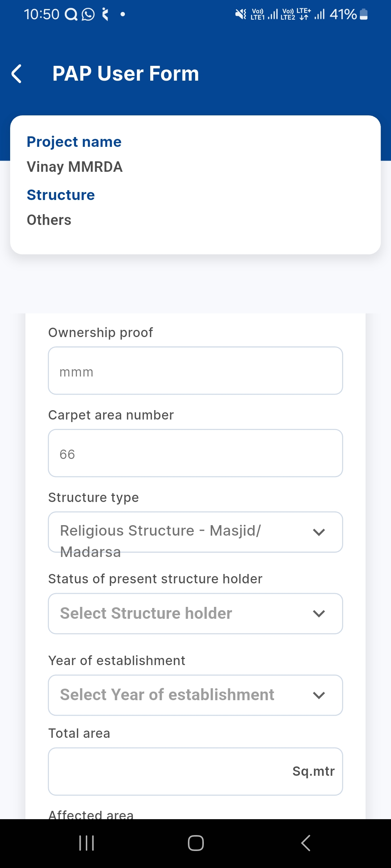This screenshot has height=868, width=391.
Task: Tap the chevron on Year of establishment
Action: [319, 695]
